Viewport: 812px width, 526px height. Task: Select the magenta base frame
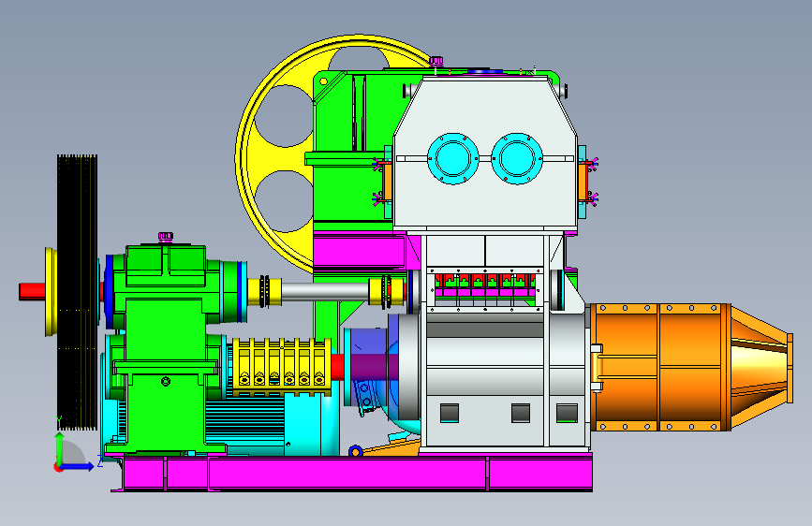click(x=352, y=473)
